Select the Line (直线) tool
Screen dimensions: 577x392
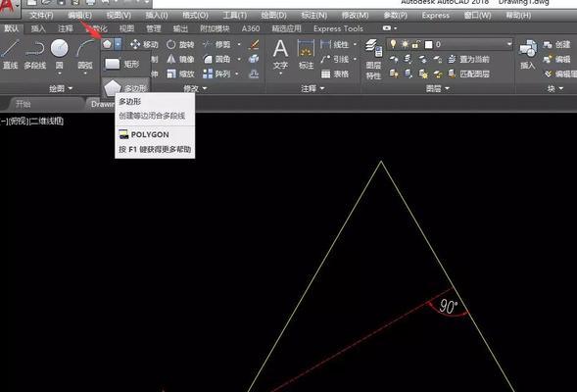pos(10,54)
